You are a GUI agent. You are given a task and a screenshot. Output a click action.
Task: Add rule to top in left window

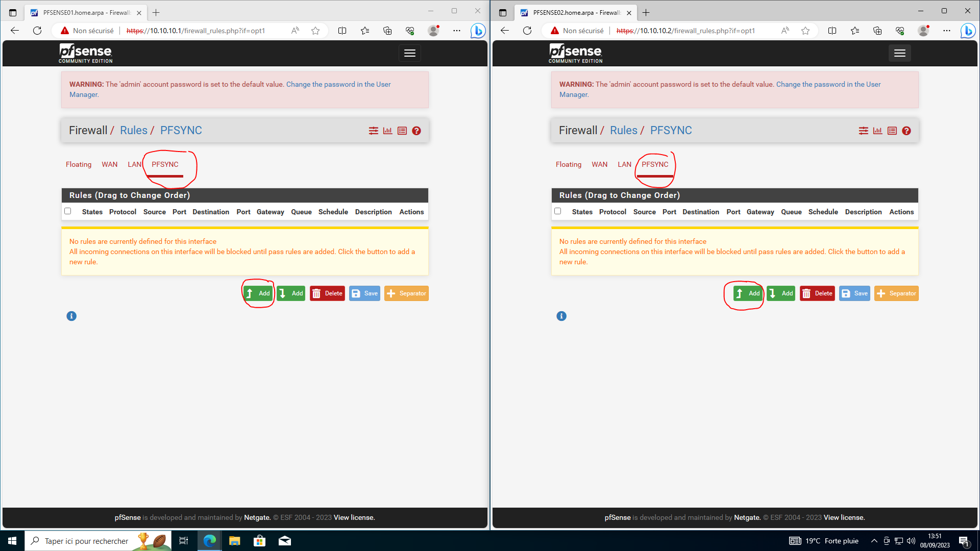(258, 293)
